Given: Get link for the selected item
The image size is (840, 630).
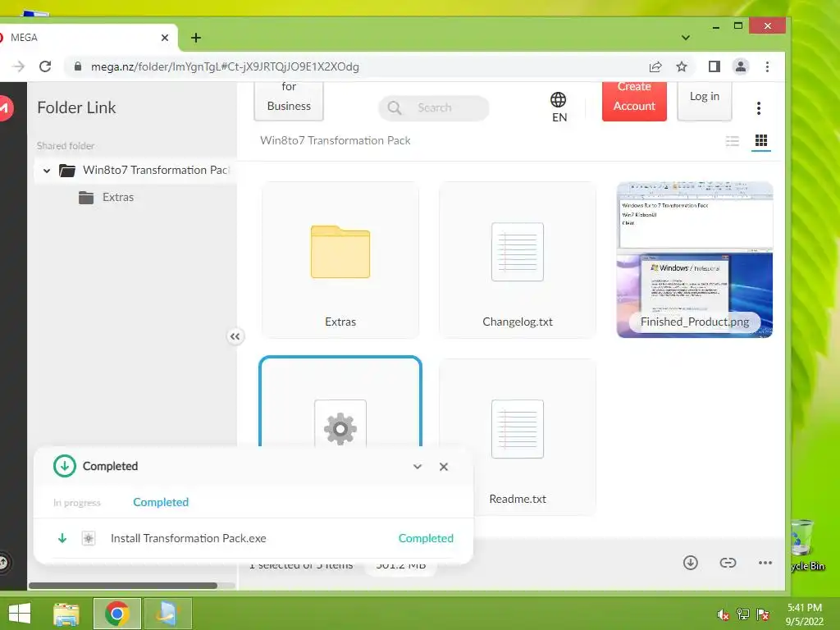Looking at the screenshot, I should coord(728,563).
